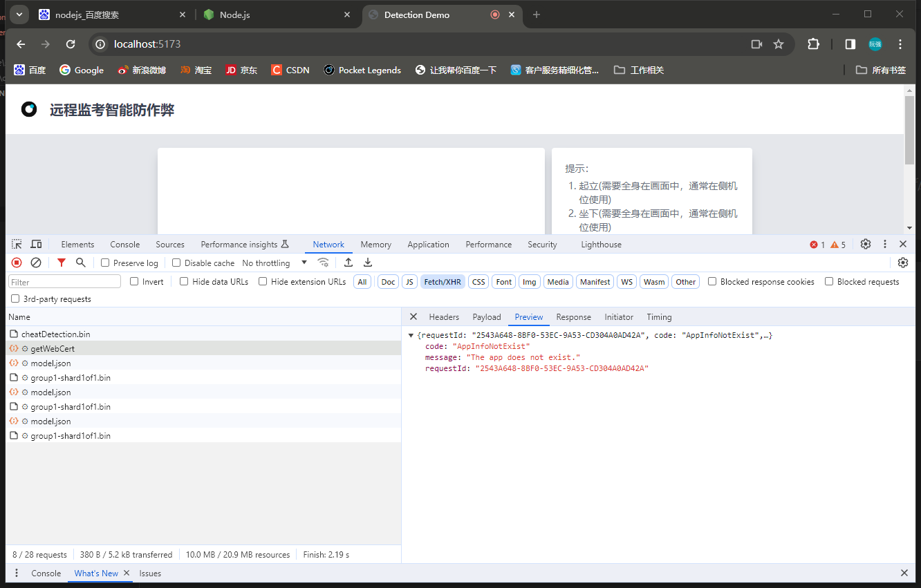This screenshot has width=921, height=588.
Task: Click the camera access icon in address bar
Action: pos(756,44)
